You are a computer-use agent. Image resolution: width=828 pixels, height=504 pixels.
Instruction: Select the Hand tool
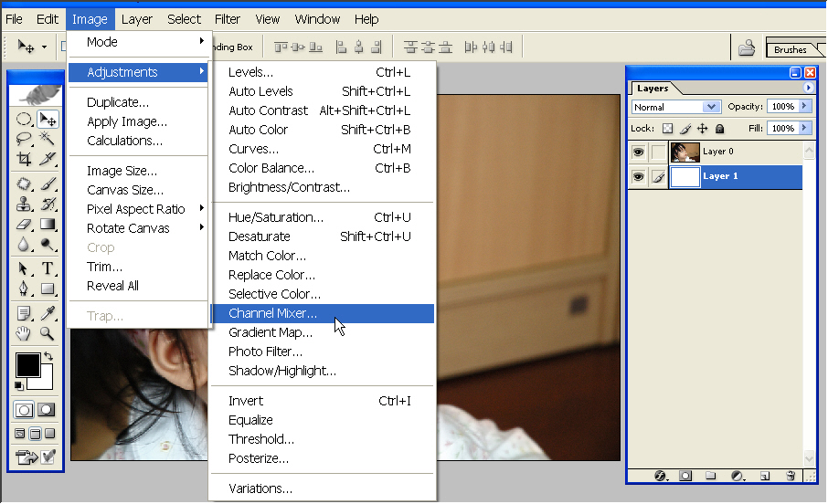click(x=24, y=333)
